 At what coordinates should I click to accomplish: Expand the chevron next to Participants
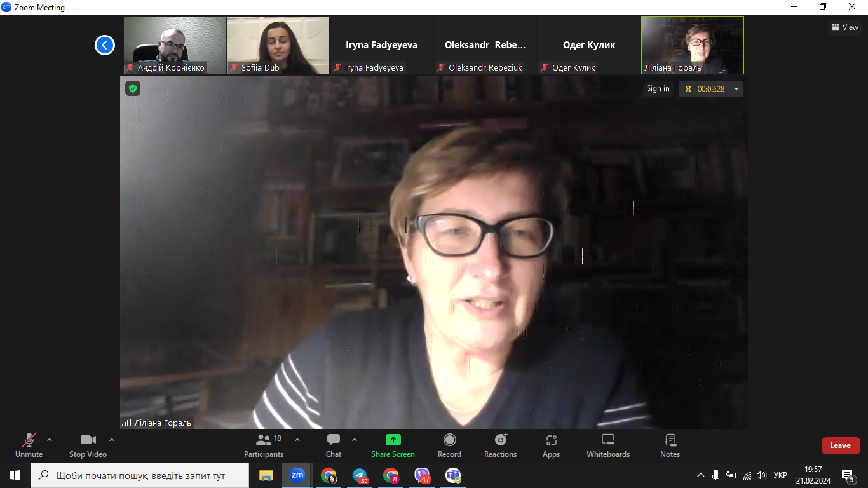297,440
